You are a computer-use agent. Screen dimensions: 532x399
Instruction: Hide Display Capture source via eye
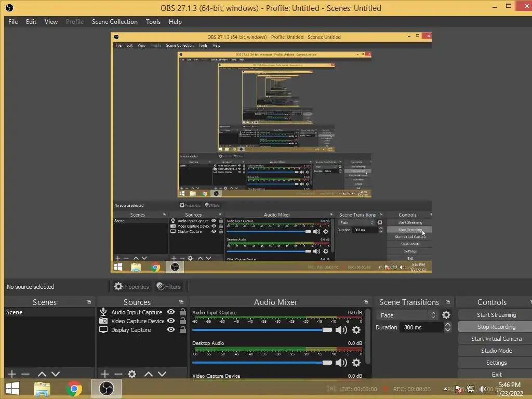tap(171, 329)
